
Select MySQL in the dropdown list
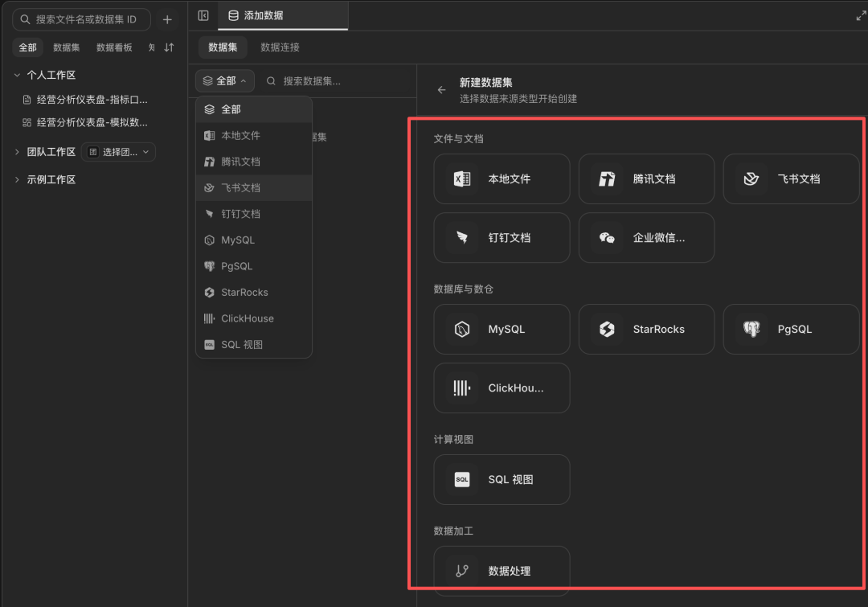coord(253,240)
